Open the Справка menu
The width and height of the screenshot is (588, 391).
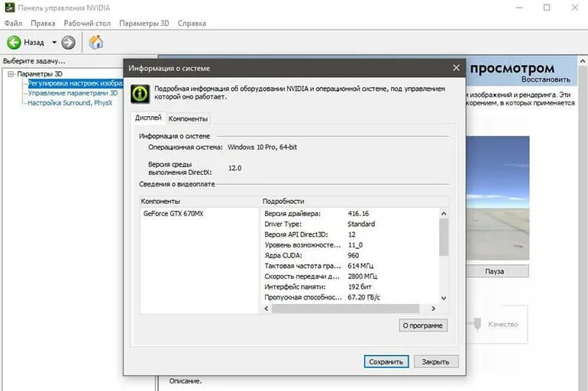pyautogui.click(x=192, y=23)
